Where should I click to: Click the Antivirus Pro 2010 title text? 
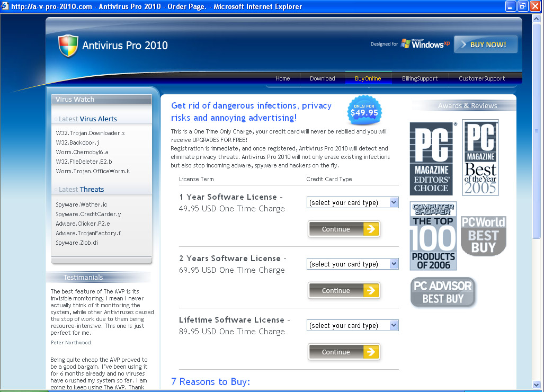click(x=125, y=46)
